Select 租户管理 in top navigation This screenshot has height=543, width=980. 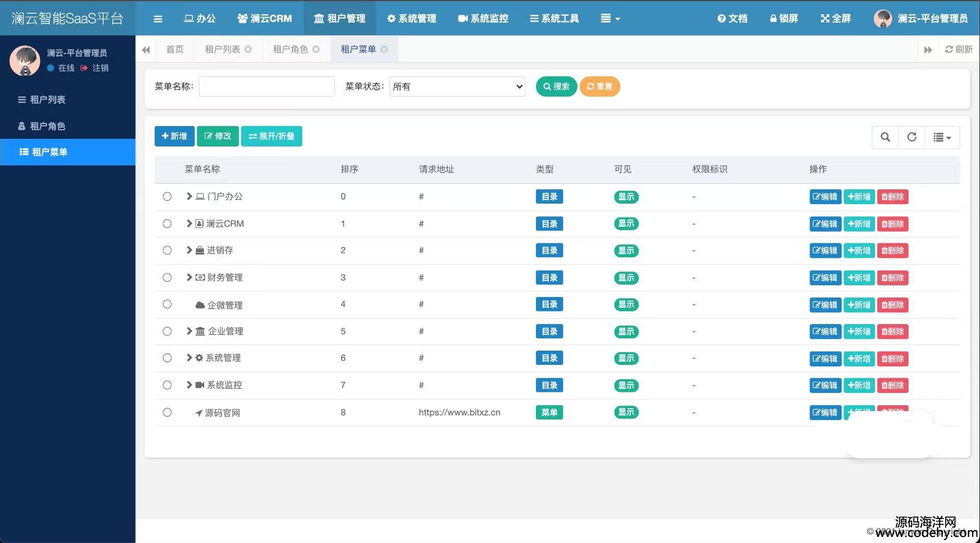(339, 19)
